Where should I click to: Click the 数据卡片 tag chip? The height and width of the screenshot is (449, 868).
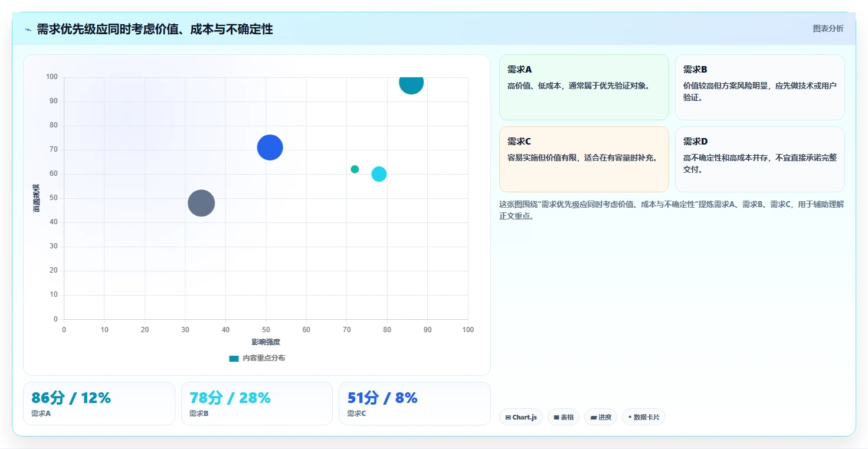click(644, 417)
